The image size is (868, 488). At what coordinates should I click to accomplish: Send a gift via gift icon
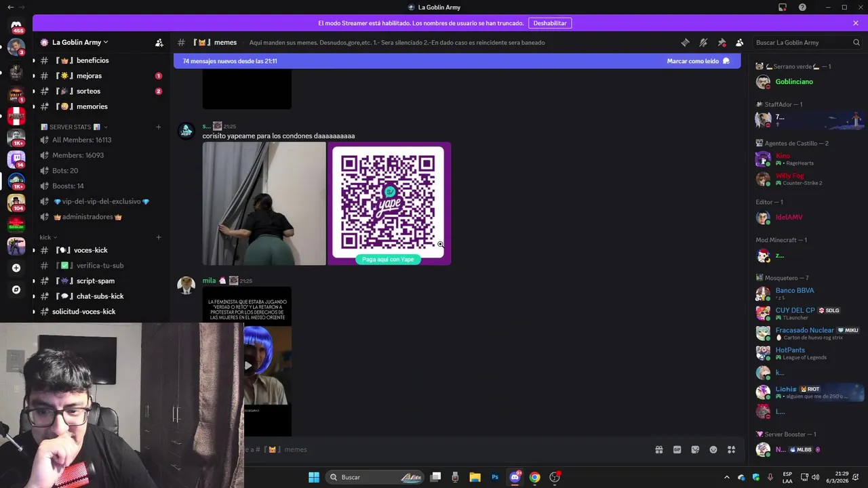pyautogui.click(x=658, y=449)
